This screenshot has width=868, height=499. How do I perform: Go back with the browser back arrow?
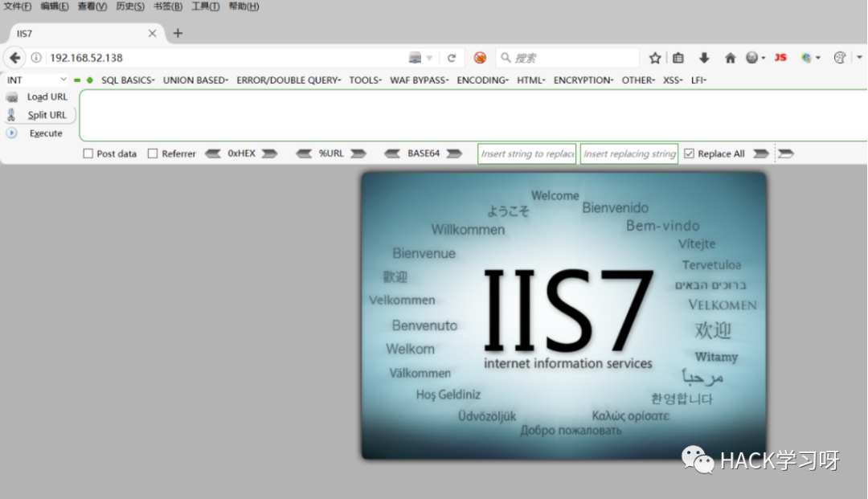[x=15, y=58]
